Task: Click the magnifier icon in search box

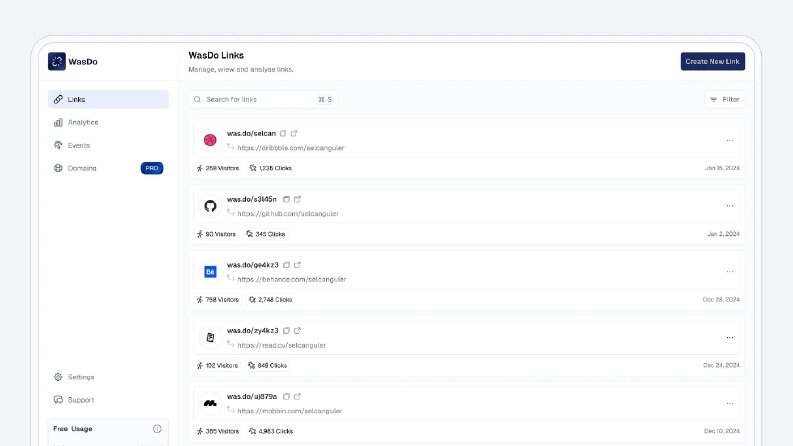Action: pos(197,100)
